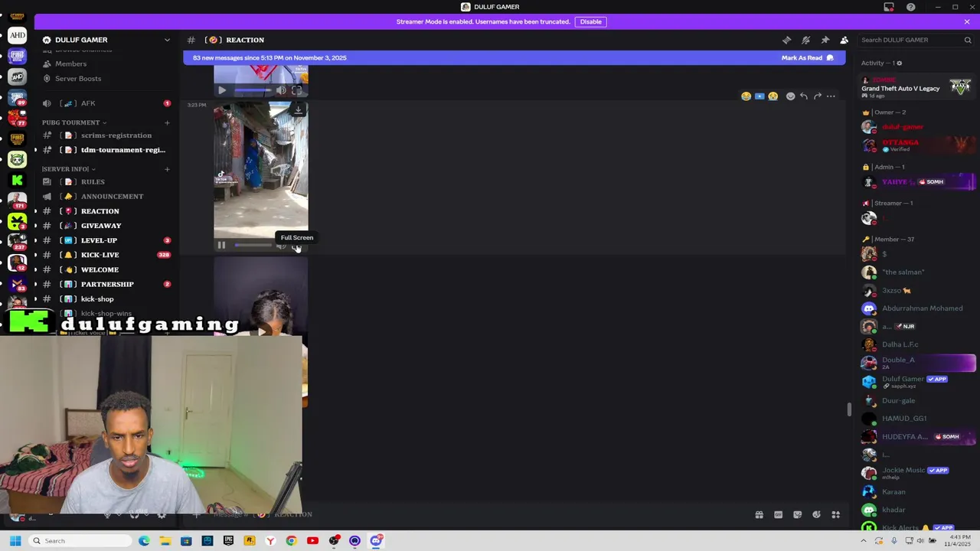Switch to the LEVEL-UP channel

(106, 240)
